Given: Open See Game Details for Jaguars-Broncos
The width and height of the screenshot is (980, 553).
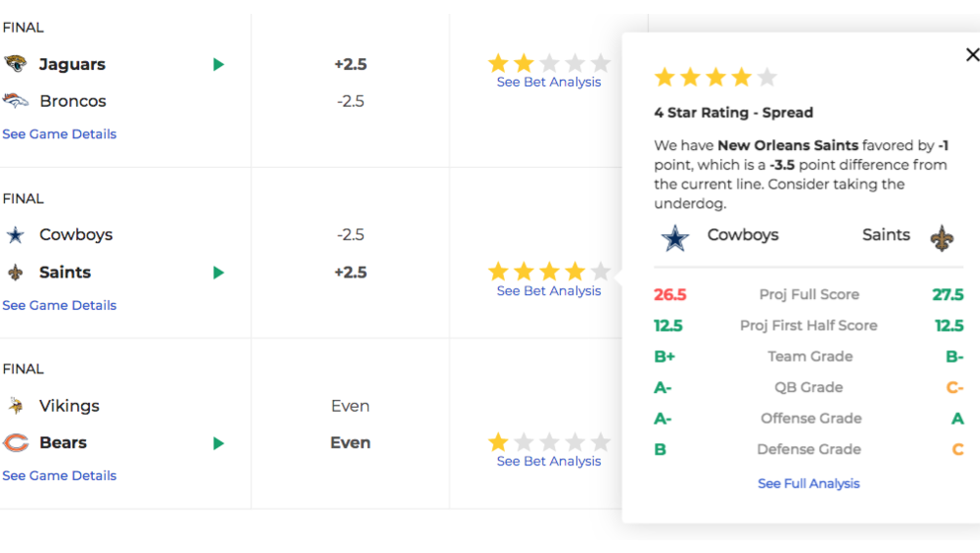Looking at the screenshot, I should 59,134.
